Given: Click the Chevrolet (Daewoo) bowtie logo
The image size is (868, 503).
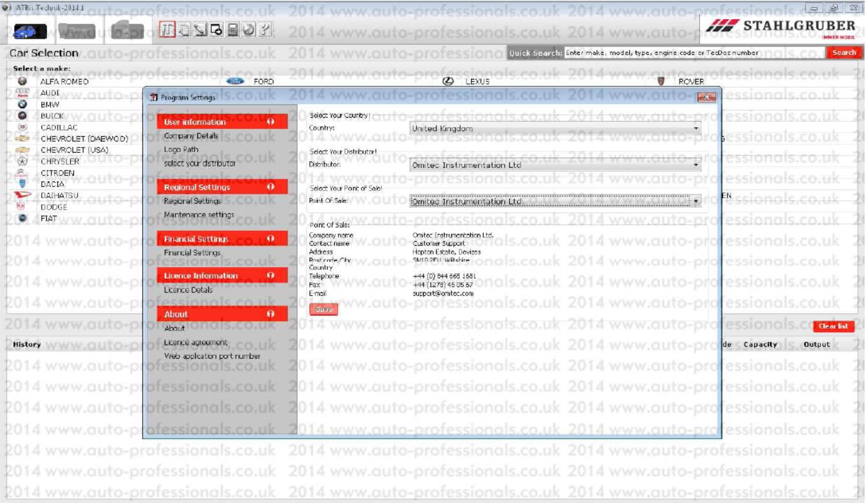Looking at the screenshot, I should point(22,139).
